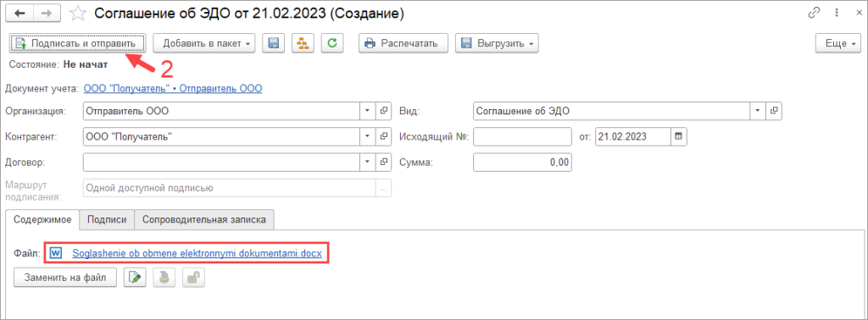Click the date field showing 21.02.2023
868x320 pixels.
coord(633,136)
